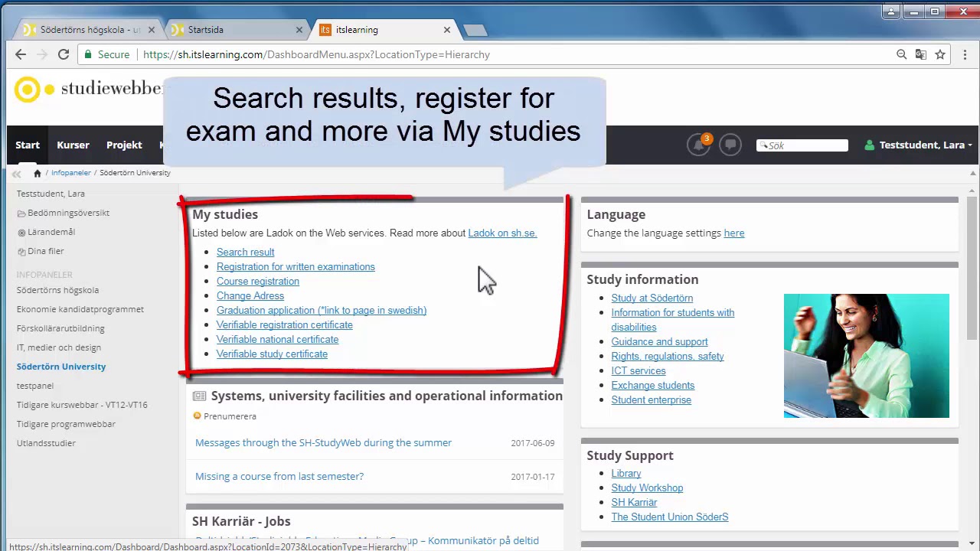Click the student with laptop photo
Screen dimensions: 980x551
pyautogui.click(x=866, y=356)
